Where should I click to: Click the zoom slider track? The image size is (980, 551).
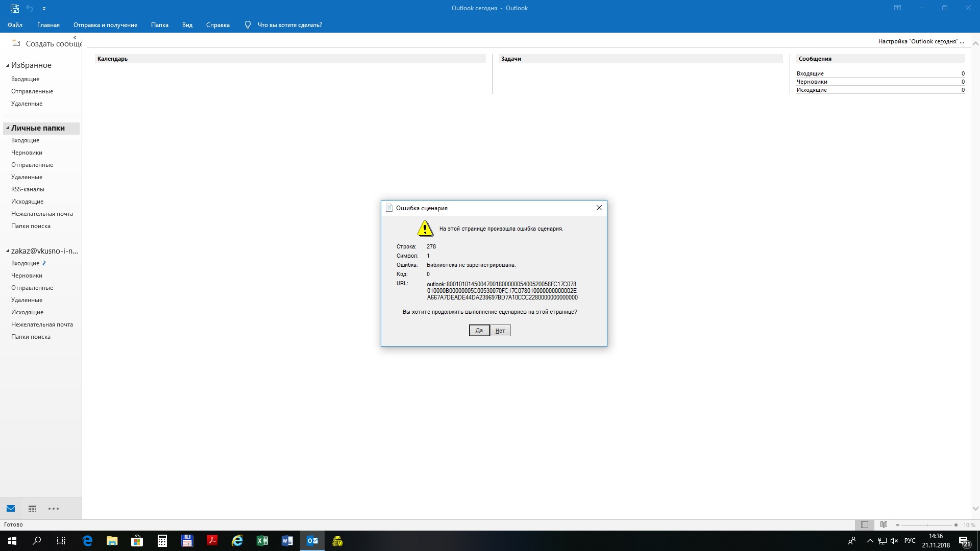[x=927, y=525]
